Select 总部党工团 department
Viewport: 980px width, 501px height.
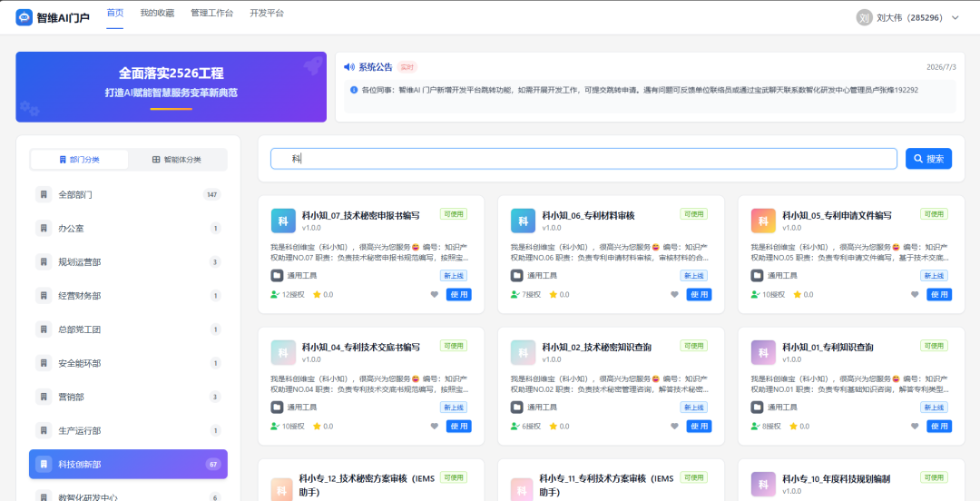pyautogui.click(x=128, y=329)
